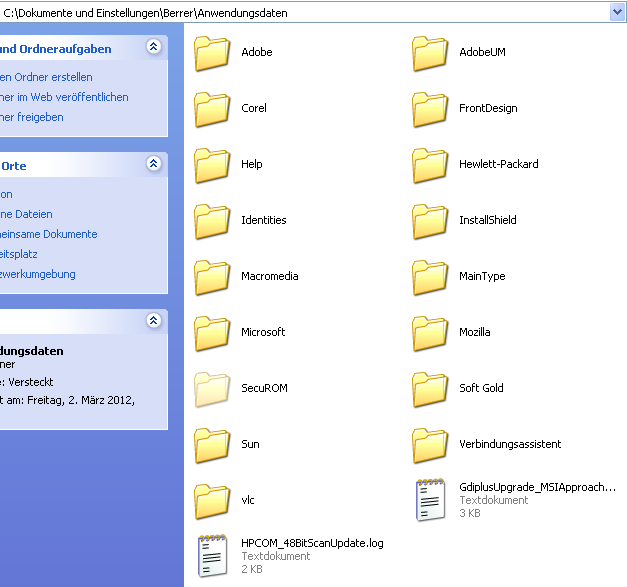Click the Ordneraufgaben panel header title
627x587 pixels.
pyautogui.click(x=56, y=49)
